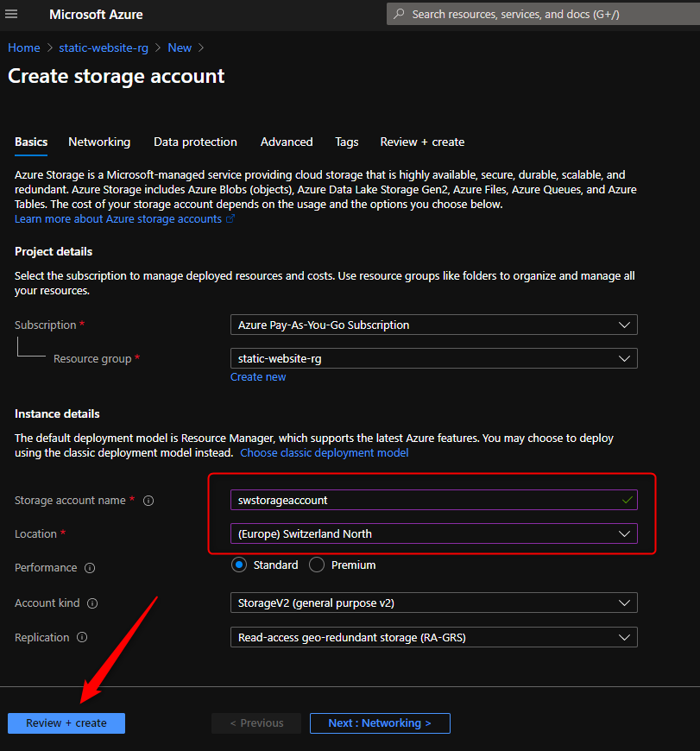Image resolution: width=700 pixels, height=751 pixels.
Task: Select the Standard performance radio button
Action: 239,565
